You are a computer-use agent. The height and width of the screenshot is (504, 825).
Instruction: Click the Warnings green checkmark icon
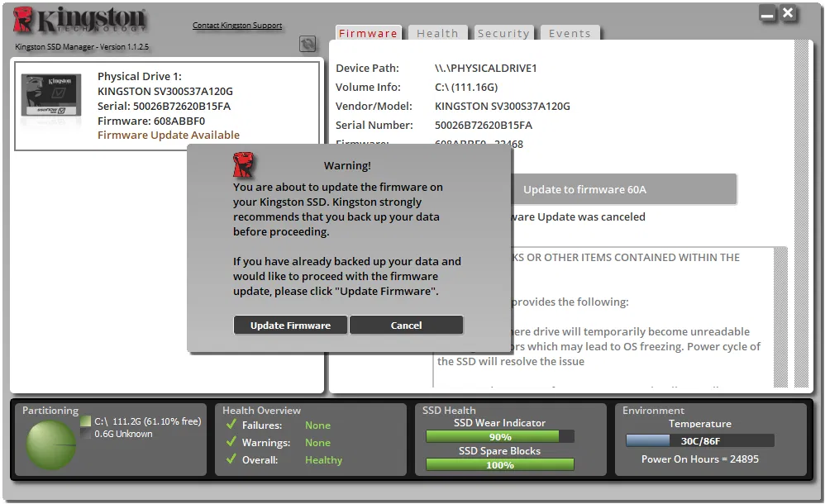click(x=231, y=441)
